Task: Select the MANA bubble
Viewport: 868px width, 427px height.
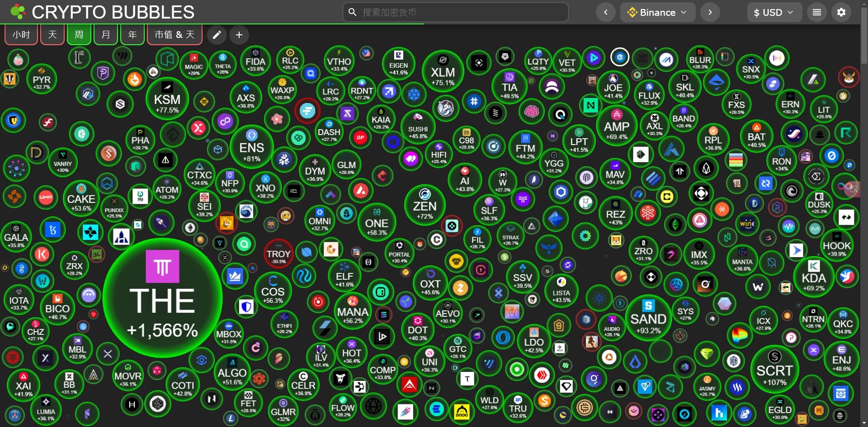Action: click(x=353, y=311)
